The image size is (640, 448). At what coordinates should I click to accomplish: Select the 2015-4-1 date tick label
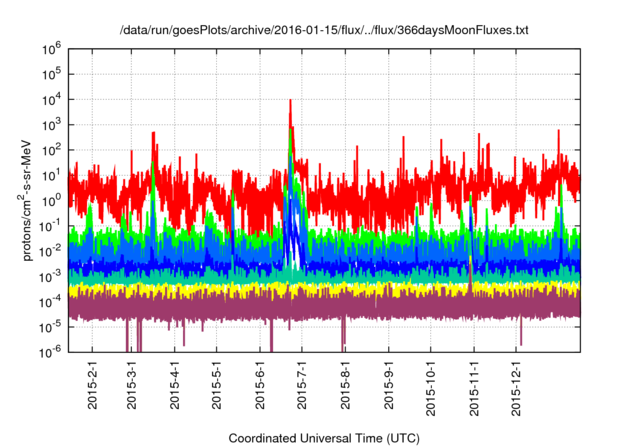click(176, 382)
